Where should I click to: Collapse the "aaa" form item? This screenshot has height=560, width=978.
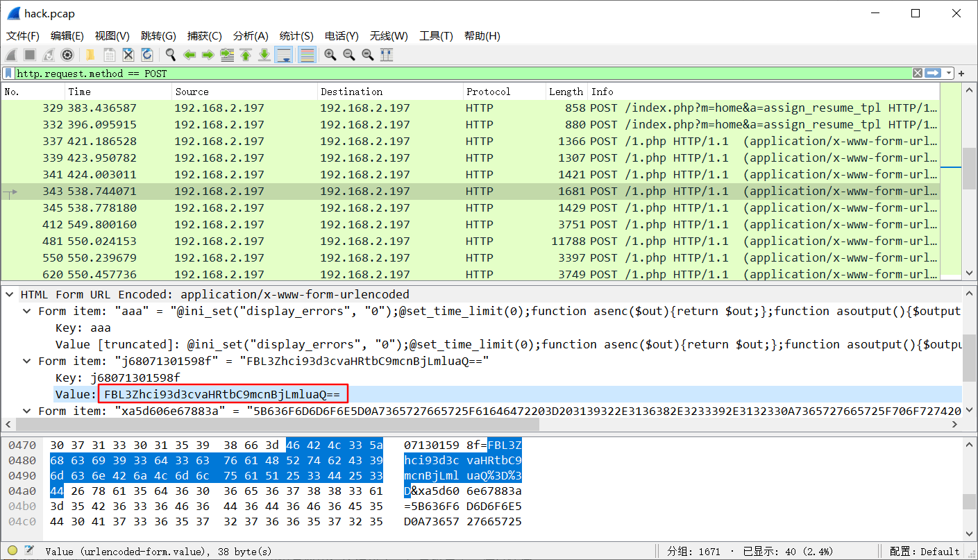[x=26, y=311]
